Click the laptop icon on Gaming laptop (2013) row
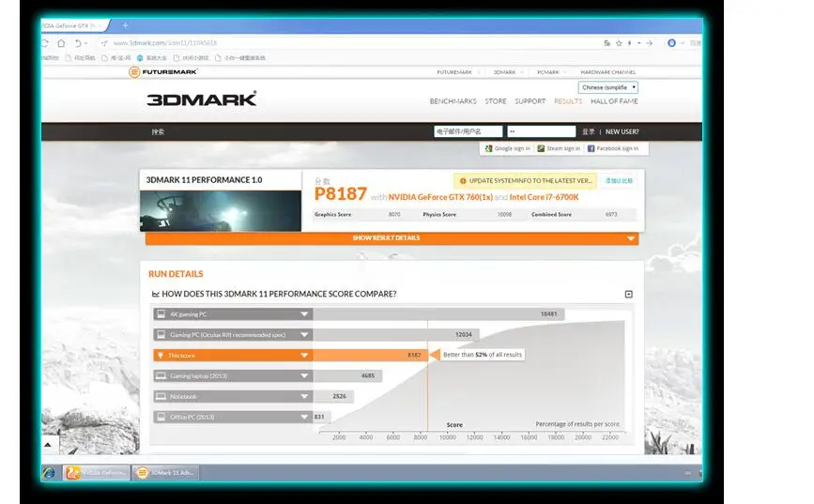This screenshot has width=814, height=504. (x=161, y=375)
